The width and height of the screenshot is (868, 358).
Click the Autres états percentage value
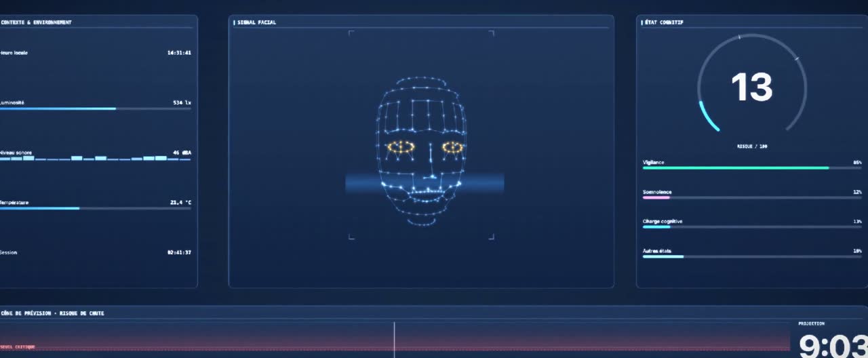pyautogui.click(x=857, y=252)
